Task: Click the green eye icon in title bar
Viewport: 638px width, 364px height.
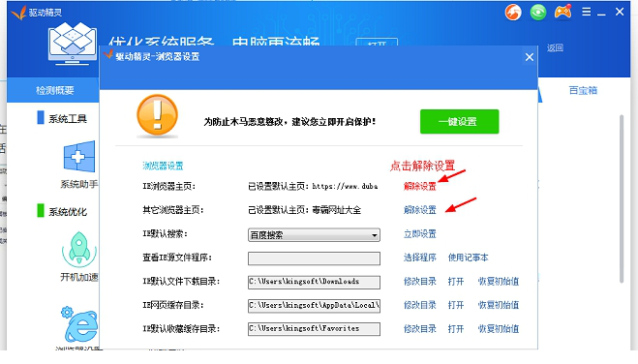Action: point(538,13)
